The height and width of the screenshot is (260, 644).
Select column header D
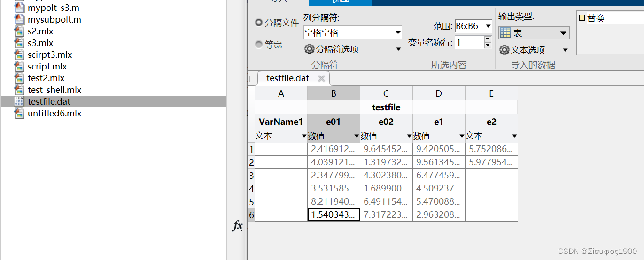[439, 93]
